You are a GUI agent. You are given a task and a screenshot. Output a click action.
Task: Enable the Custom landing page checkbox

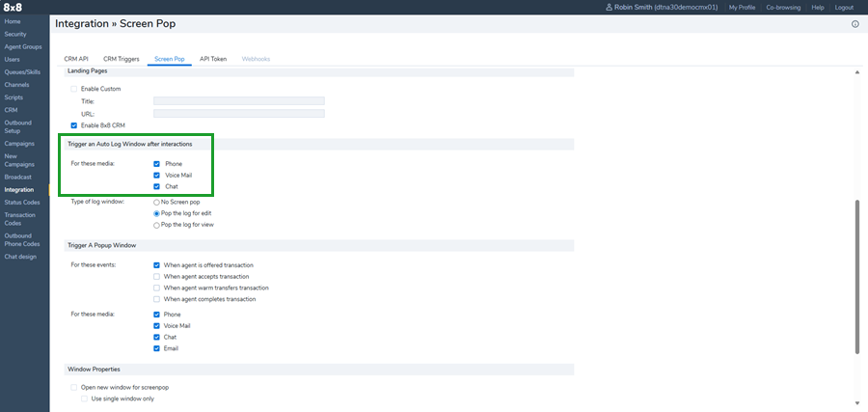click(74, 89)
